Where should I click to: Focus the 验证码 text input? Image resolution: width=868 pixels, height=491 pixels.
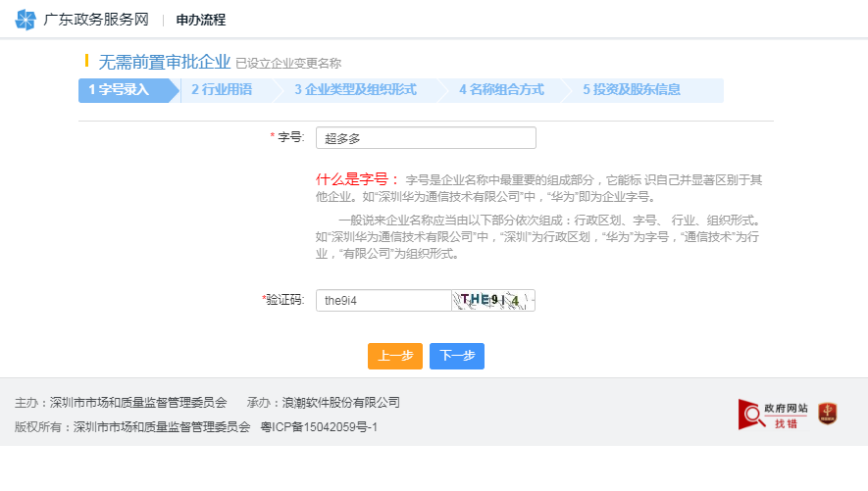(383, 301)
